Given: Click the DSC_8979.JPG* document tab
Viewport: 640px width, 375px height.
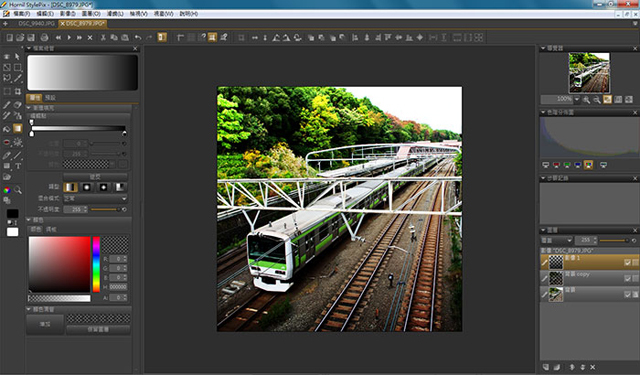Looking at the screenshot, I should [82, 24].
